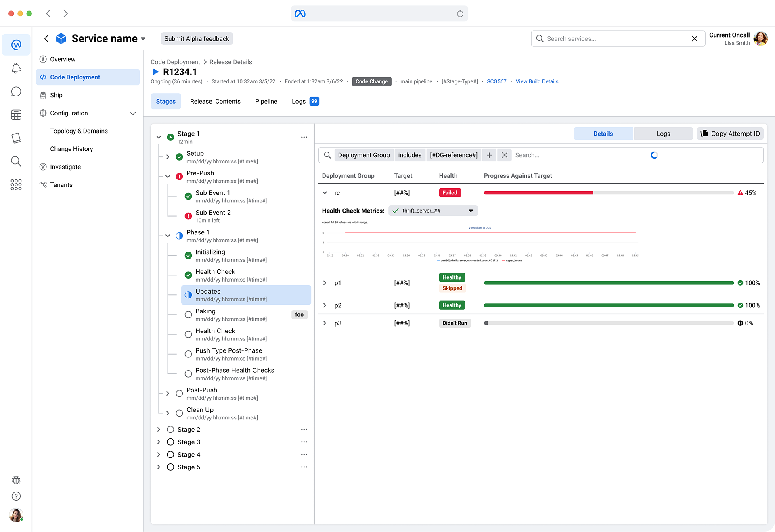Open Stage 1 three-dot options menu

(304, 137)
